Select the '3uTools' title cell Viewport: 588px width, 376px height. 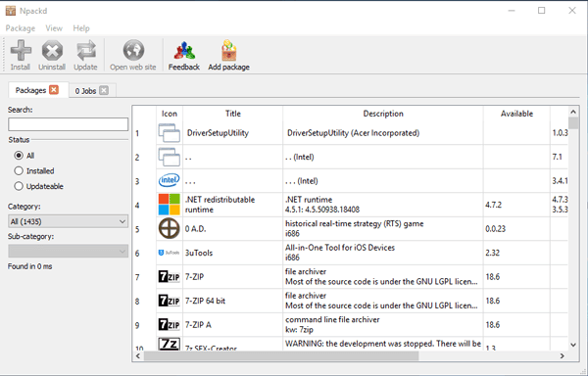[x=233, y=253]
